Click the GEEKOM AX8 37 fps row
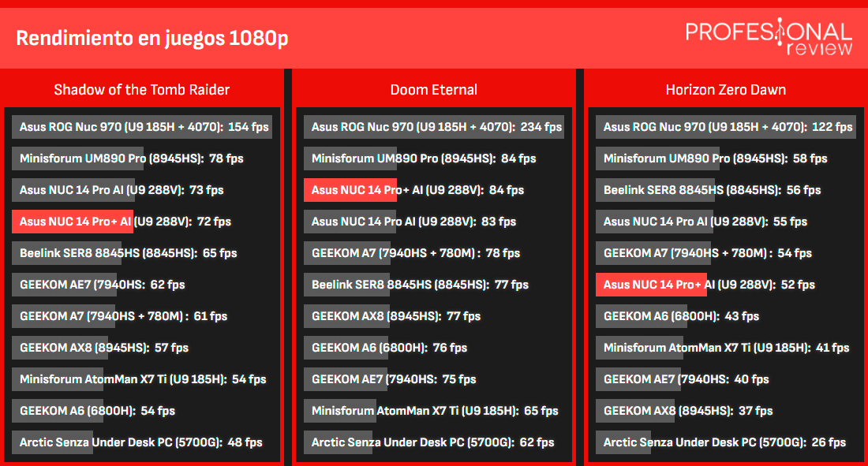 [x=726, y=411]
